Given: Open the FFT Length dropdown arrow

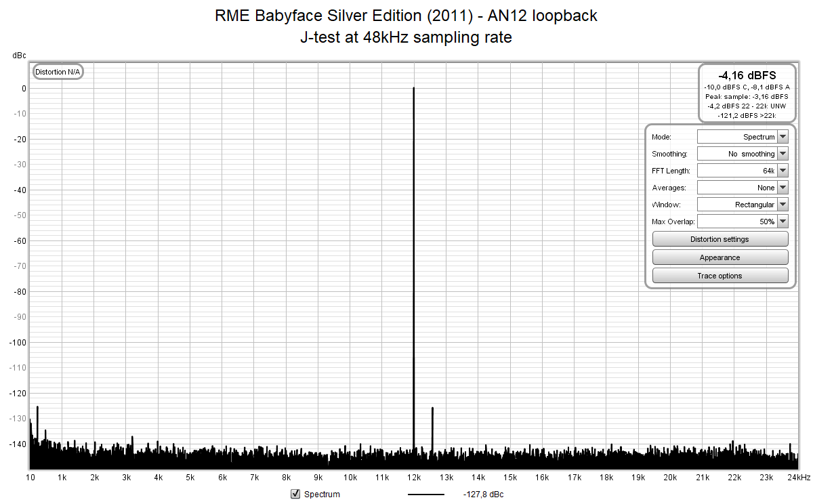Looking at the screenshot, I should [783, 171].
